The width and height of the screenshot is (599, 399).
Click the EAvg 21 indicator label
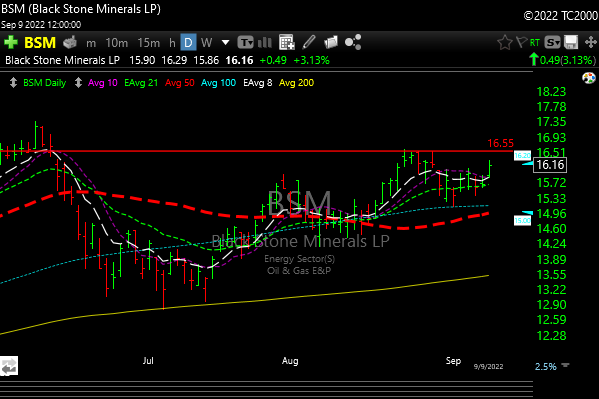coord(141,83)
